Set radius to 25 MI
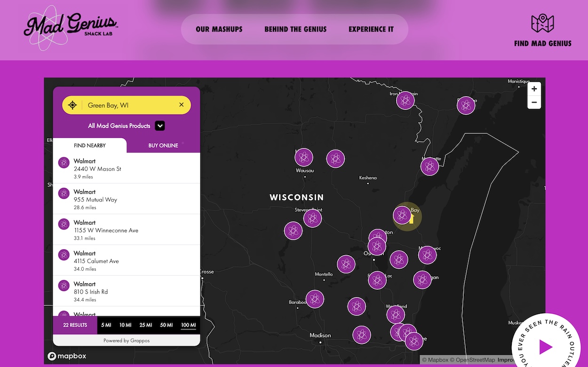 pos(146,325)
